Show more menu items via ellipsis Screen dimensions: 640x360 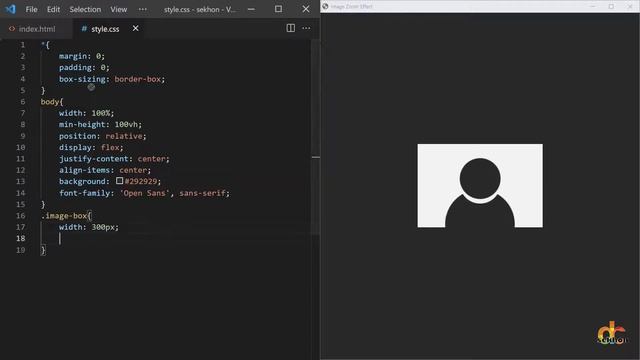(x=142, y=9)
